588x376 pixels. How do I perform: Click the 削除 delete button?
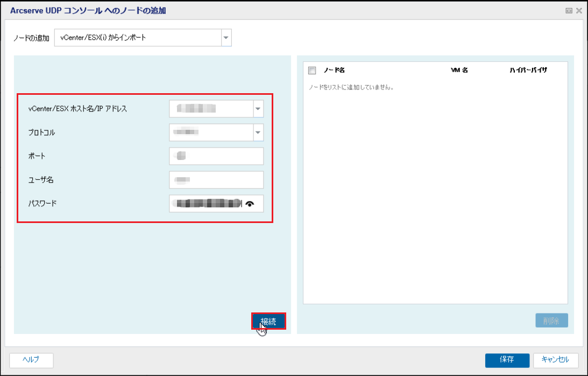pos(551,321)
